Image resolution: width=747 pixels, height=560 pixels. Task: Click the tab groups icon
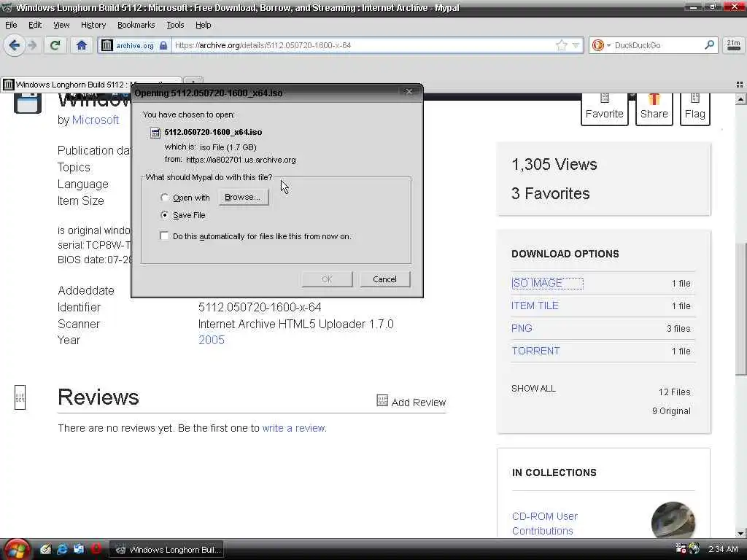740,85
